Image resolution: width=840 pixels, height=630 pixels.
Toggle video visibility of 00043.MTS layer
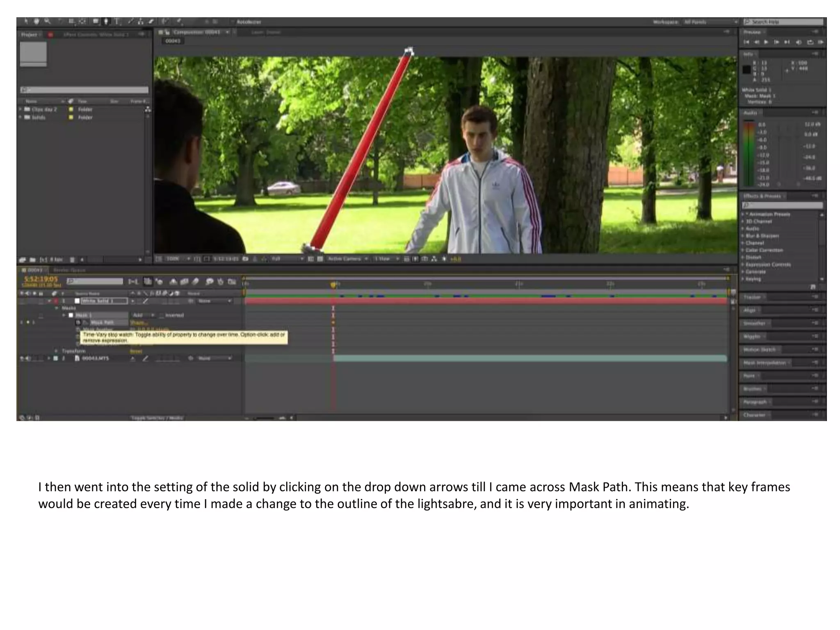(22, 358)
